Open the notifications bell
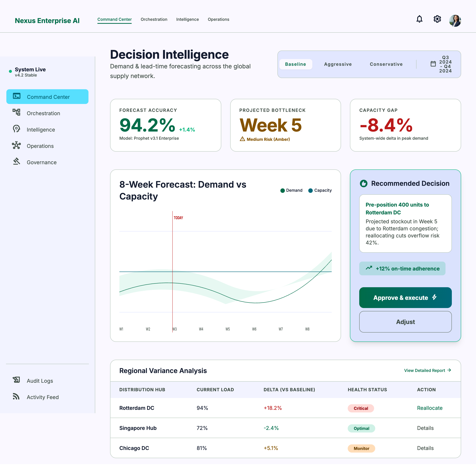The height and width of the screenshot is (473, 476). [419, 19]
